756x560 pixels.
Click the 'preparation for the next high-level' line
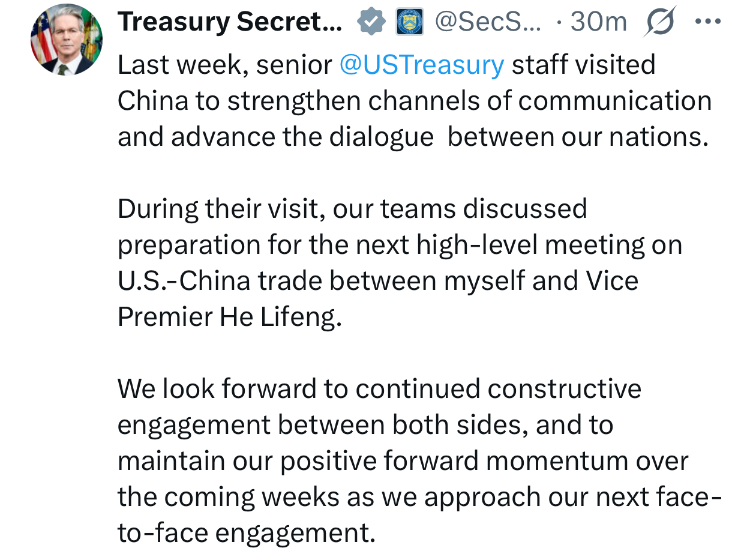(x=400, y=245)
